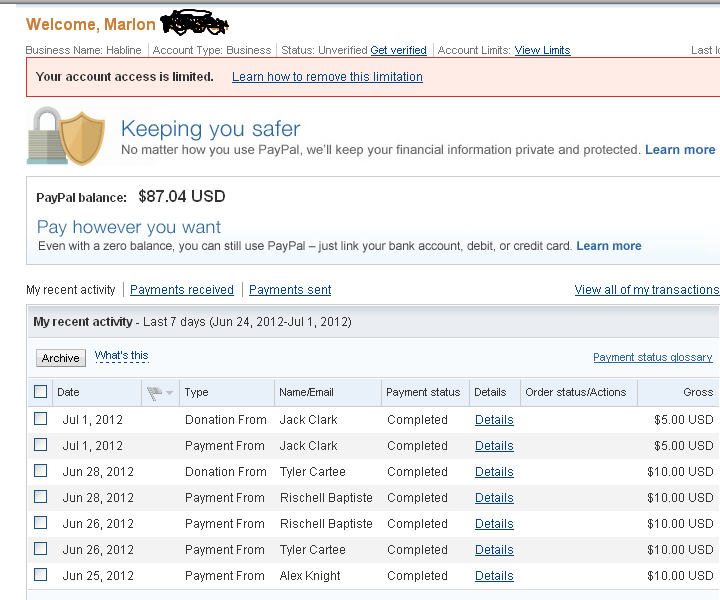Check the Jun 25 Alex Knight payment checkbox
The height and width of the screenshot is (600, 720).
coord(40,575)
